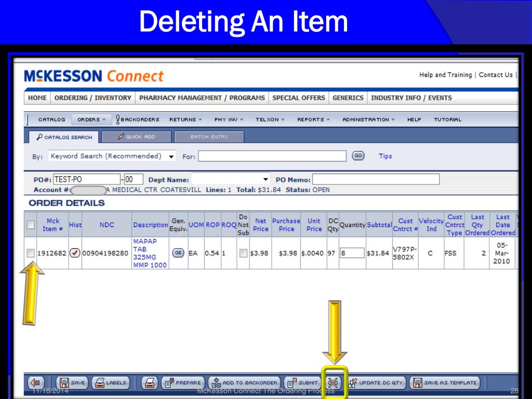This screenshot has height=399, width=532.
Task: Click the delete item scissors icon
Action: [333, 383]
